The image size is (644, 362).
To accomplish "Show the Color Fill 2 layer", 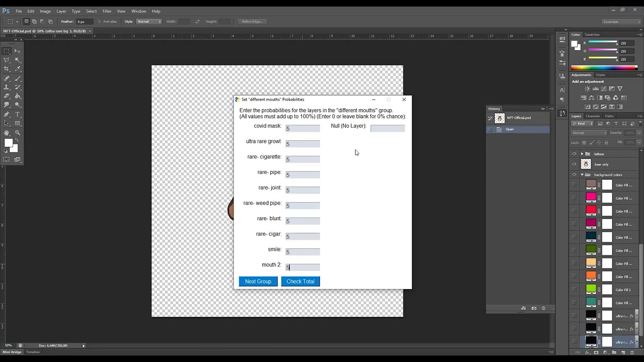I will (574, 290).
